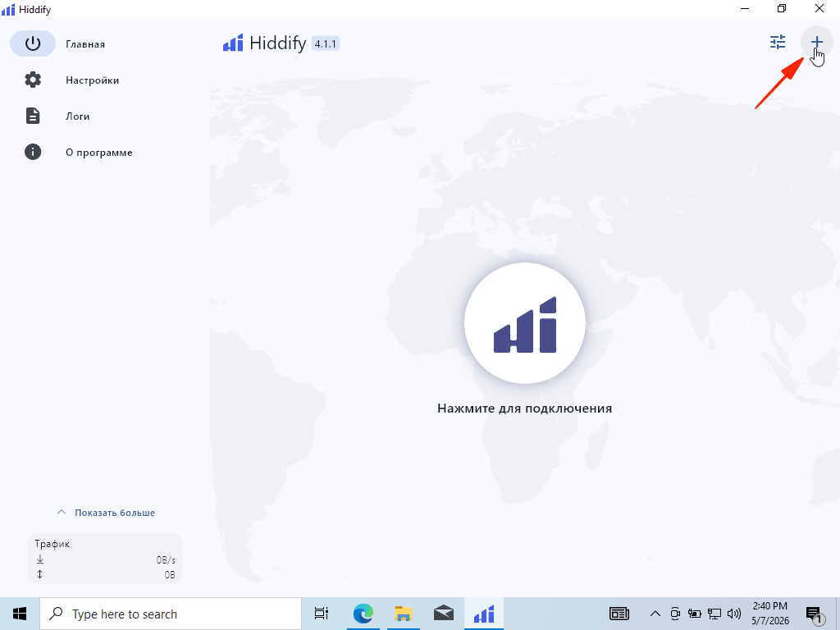Open the Windows Start menu
Image resolution: width=840 pixels, height=630 pixels.
point(20,614)
